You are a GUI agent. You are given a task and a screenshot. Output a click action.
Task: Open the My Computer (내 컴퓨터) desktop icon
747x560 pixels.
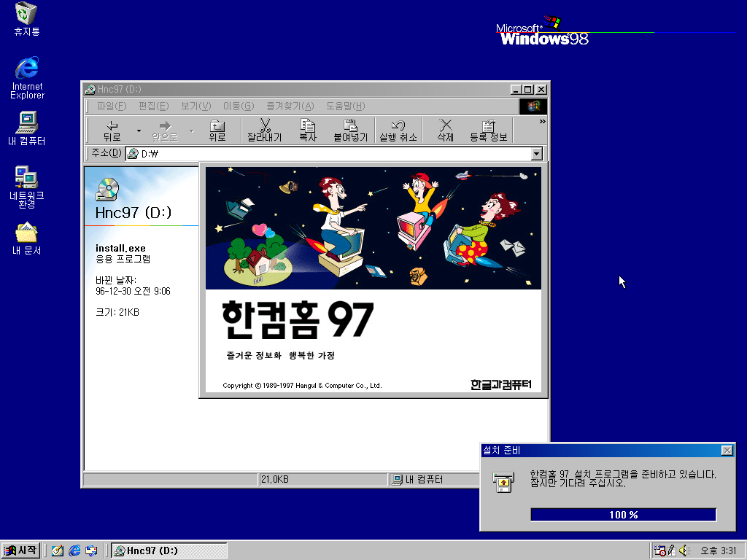pos(27,128)
